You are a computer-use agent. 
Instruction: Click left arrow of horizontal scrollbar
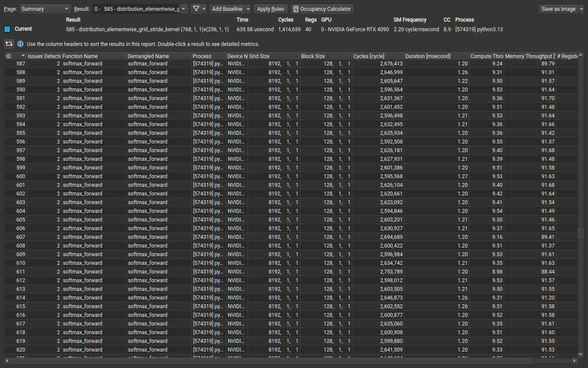[x=7, y=361]
